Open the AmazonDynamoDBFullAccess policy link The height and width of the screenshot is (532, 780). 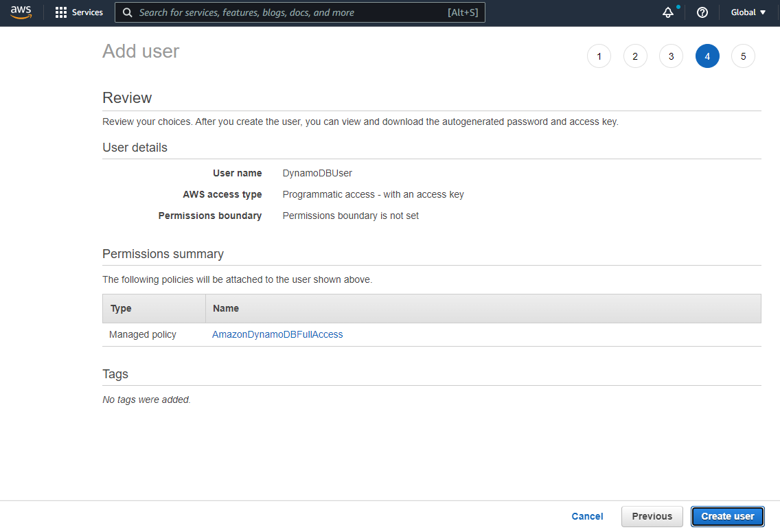pos(277,334)
